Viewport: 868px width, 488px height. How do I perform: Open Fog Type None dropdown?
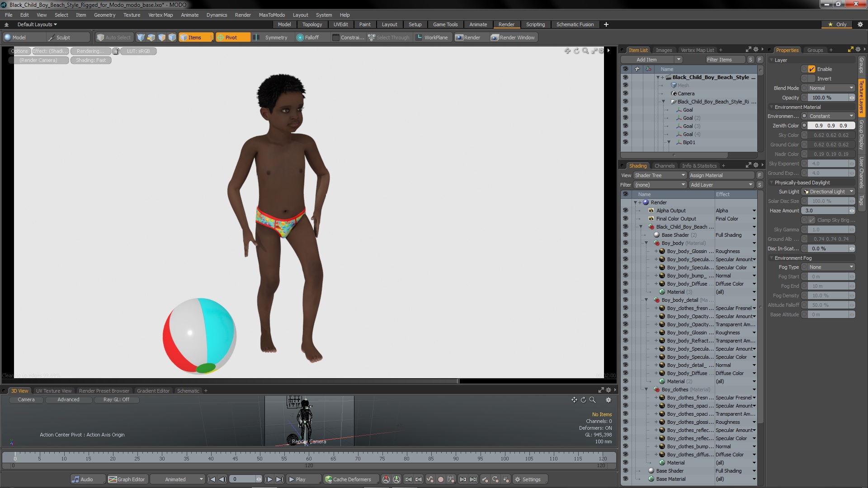(831, 267)
